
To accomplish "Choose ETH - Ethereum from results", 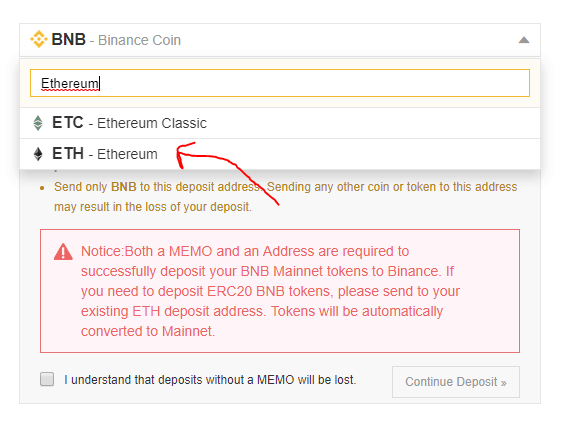I will point(280,154).
